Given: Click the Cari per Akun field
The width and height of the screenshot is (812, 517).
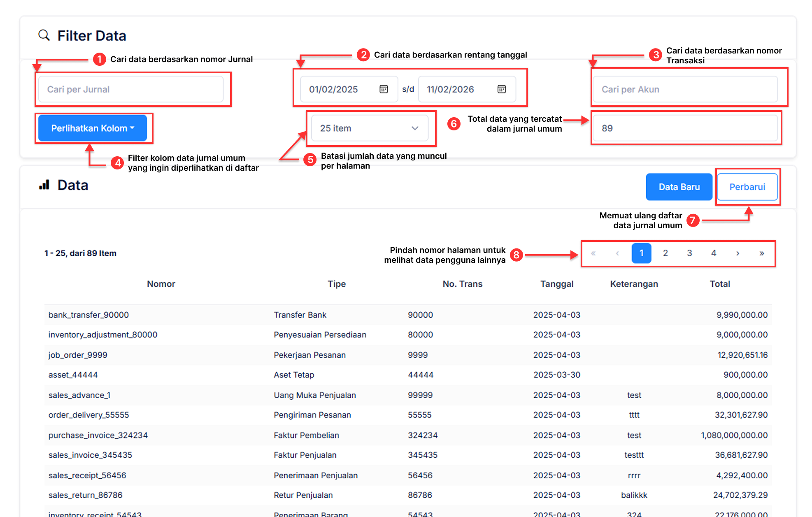Looking at the screenshot, I should [685, 89].
